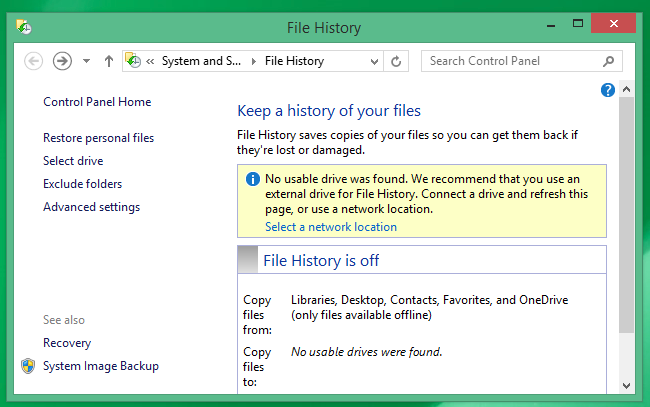Open Select a network location link
This screenshot has width=650, height=407.
point(330,227)
